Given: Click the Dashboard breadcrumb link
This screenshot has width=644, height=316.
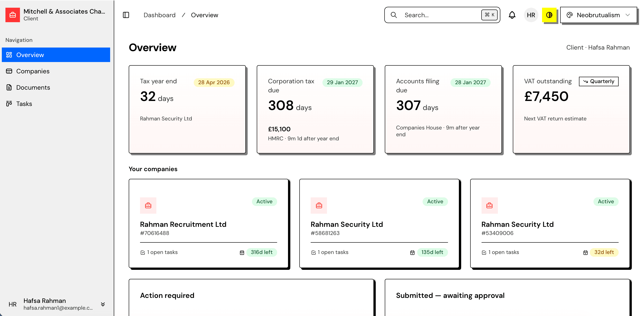Looking at the screenshot, I should tap(159, 15).
